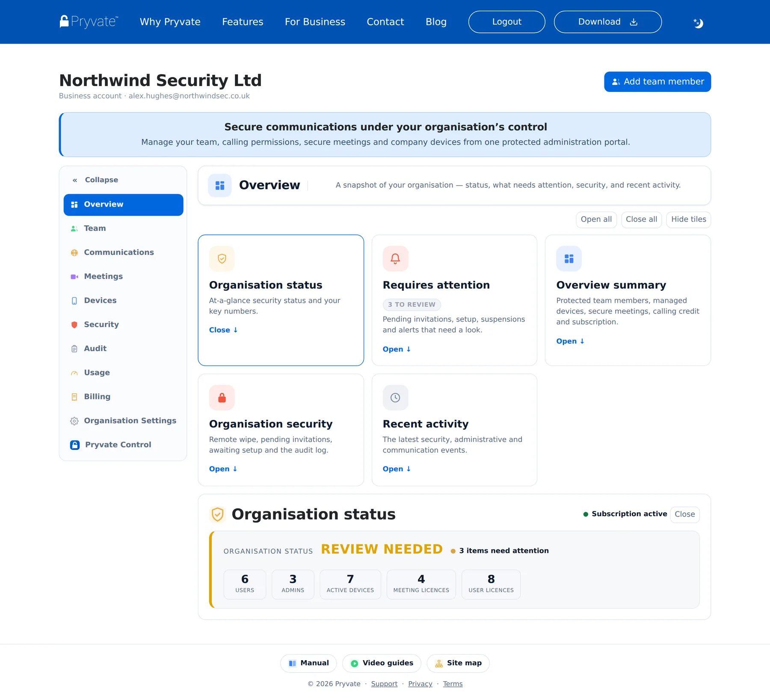The image size is (770, 700).
Task: Click the Organisation security padlock icon
Action: point(222,398)
